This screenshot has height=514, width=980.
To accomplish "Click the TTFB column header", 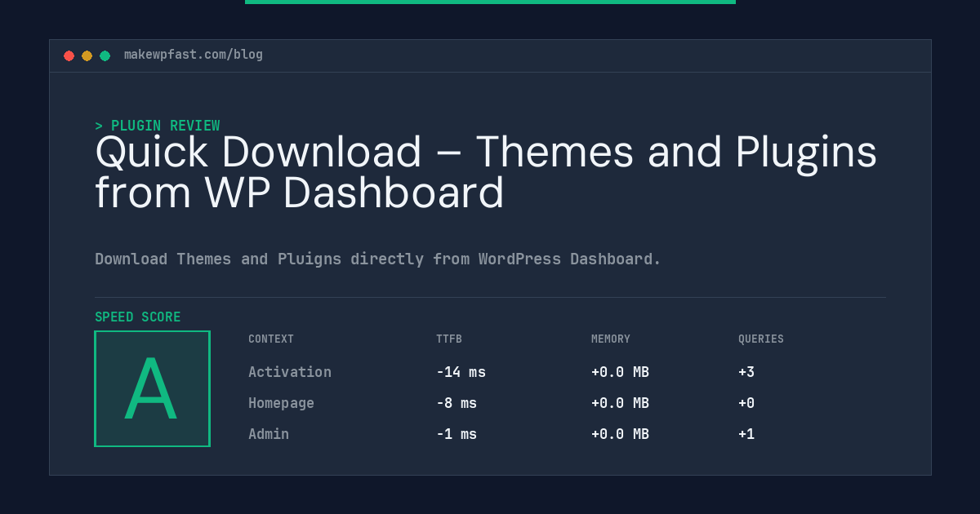I will pos(449,339).
